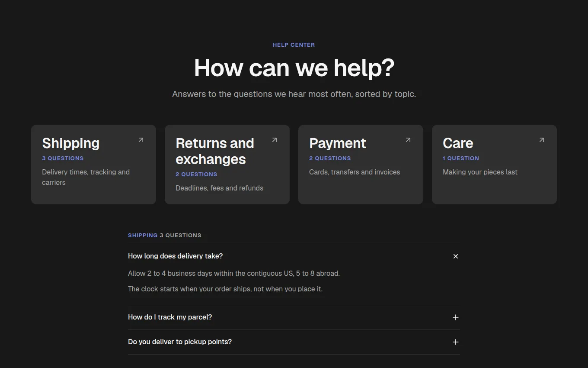Click the arrow icon on Care card
Viewport: 588px width, 368px height.
pos(542,140)
